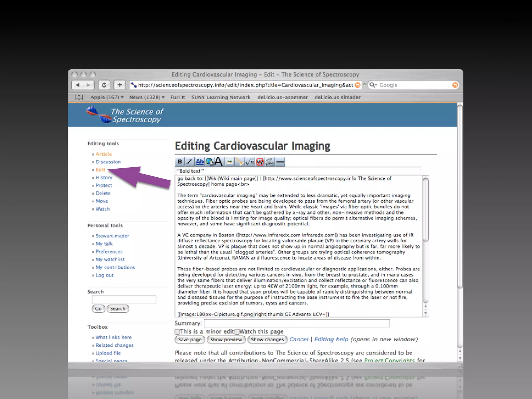
Task: Click the Safari address bar URL
Action: (x=245, y=85)
